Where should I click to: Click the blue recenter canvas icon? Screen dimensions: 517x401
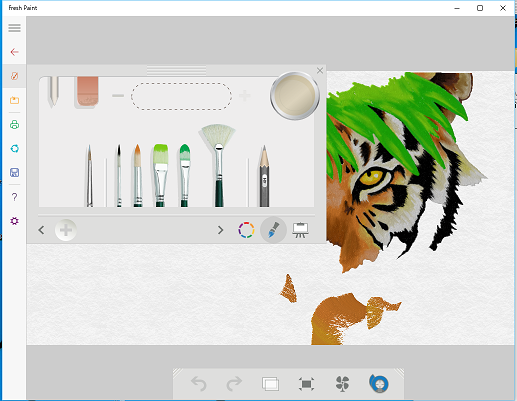(379, 384)
